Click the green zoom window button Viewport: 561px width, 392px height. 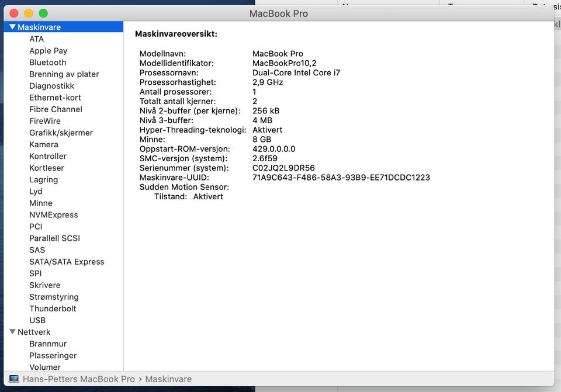43,13
